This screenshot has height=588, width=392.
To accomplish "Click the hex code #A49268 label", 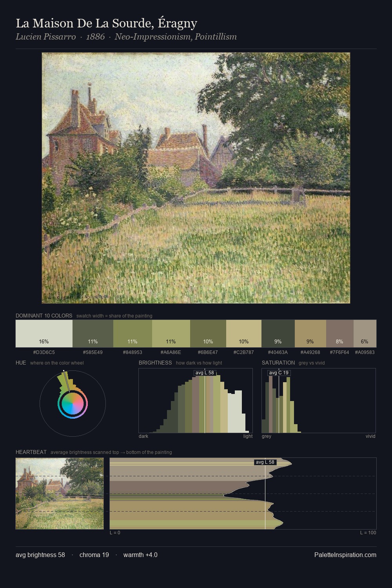I will [x=310, y=352].
